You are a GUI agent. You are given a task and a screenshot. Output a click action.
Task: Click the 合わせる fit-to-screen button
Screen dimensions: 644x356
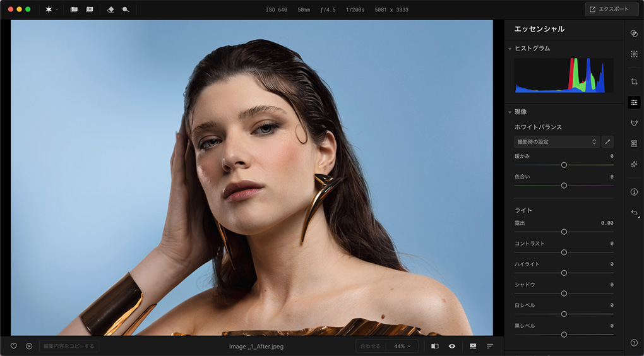pos(371,346)
